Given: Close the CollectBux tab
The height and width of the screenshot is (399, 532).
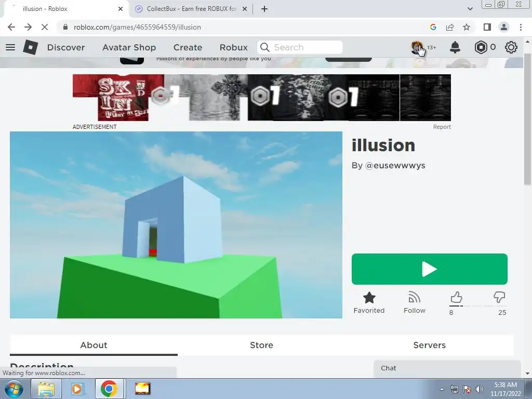Looking at the screenshot, I should [x=244, y=9].
